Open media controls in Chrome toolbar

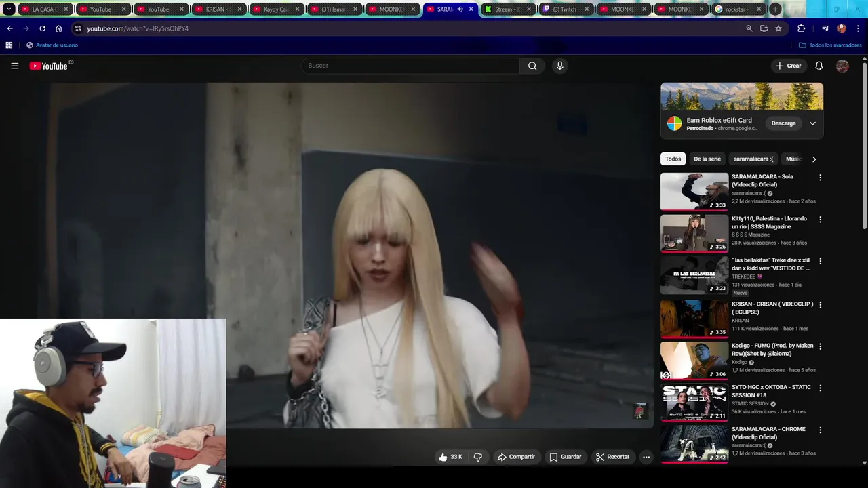pyautogui.click(x=825, y=28)
